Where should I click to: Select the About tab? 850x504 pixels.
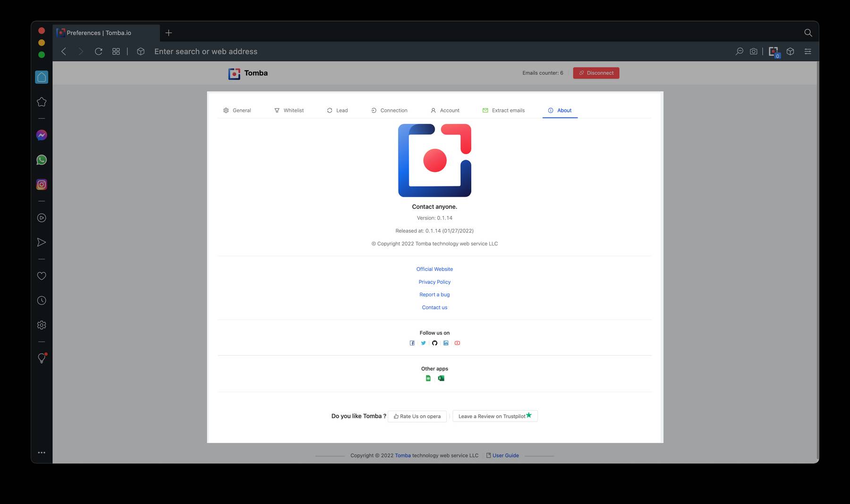click(x=560, y=110)
